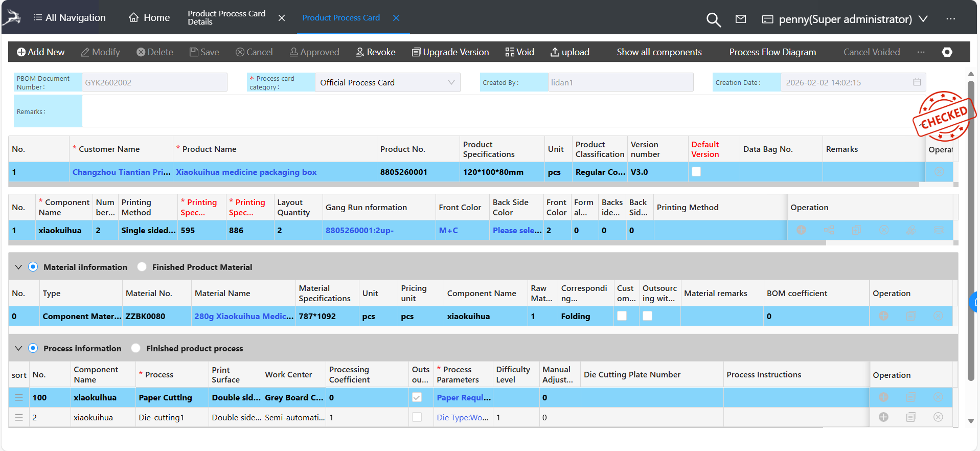Check the Outsource box for Die-cutting1
The image size is (980, 451).
tap(417, 417)
